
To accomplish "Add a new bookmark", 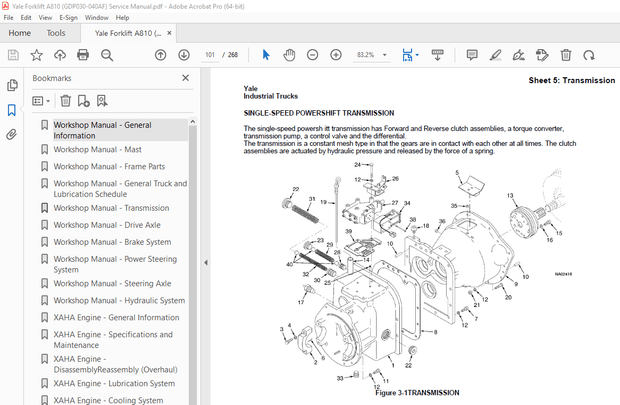I will (x=83, y=101).
